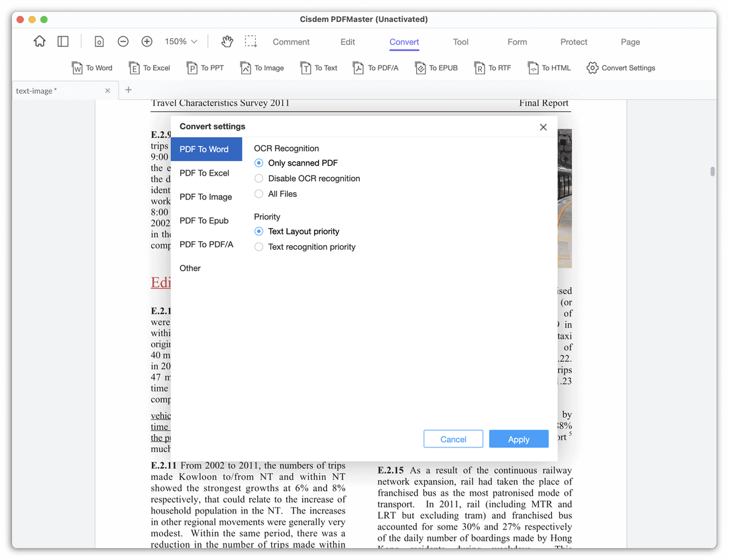Convert the document To PPT

pos(205,68)
